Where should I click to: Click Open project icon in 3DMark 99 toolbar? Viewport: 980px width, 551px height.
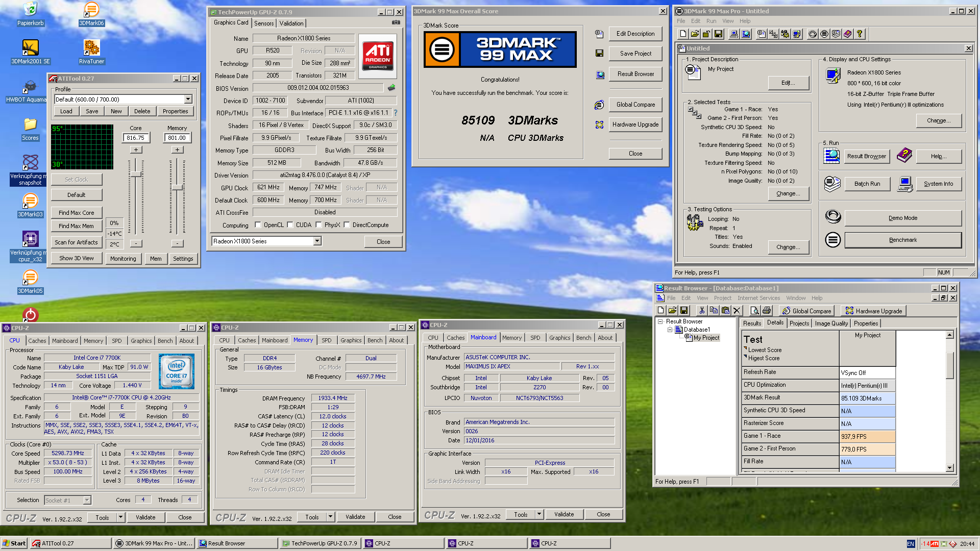[x=695, y=34]
